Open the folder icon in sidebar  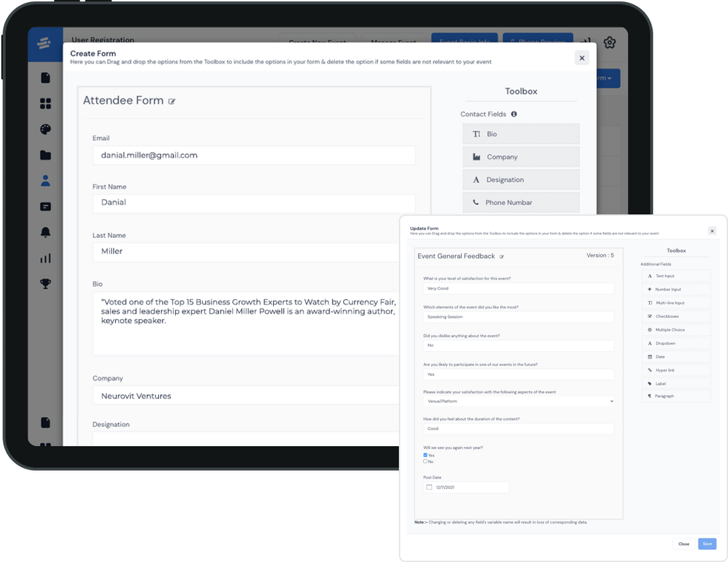pyautogui.click(x=46, y=155)
